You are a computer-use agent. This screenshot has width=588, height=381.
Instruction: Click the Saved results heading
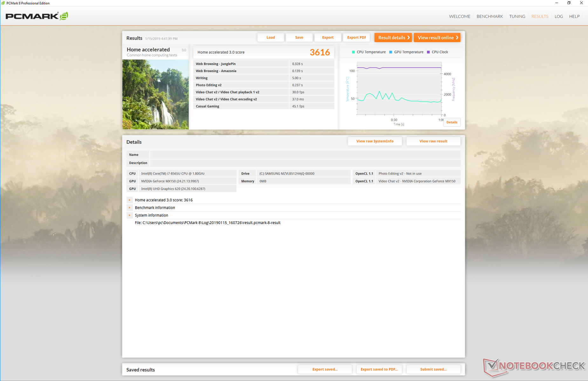[x=140, y=370]
